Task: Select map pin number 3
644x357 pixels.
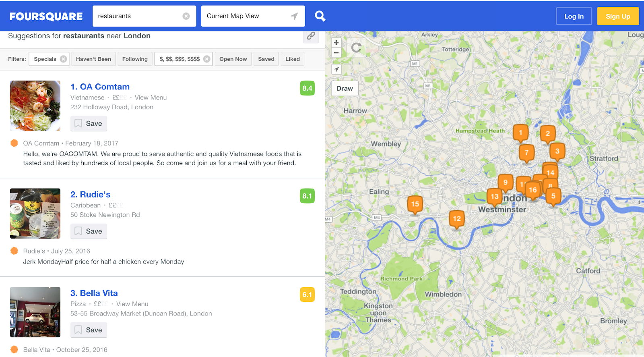Action: pos(557,152)
